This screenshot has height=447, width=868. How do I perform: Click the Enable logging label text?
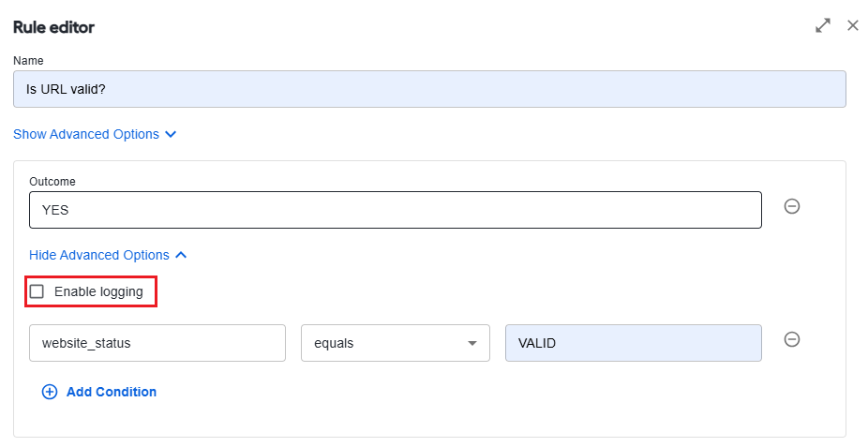pos(98,291)
